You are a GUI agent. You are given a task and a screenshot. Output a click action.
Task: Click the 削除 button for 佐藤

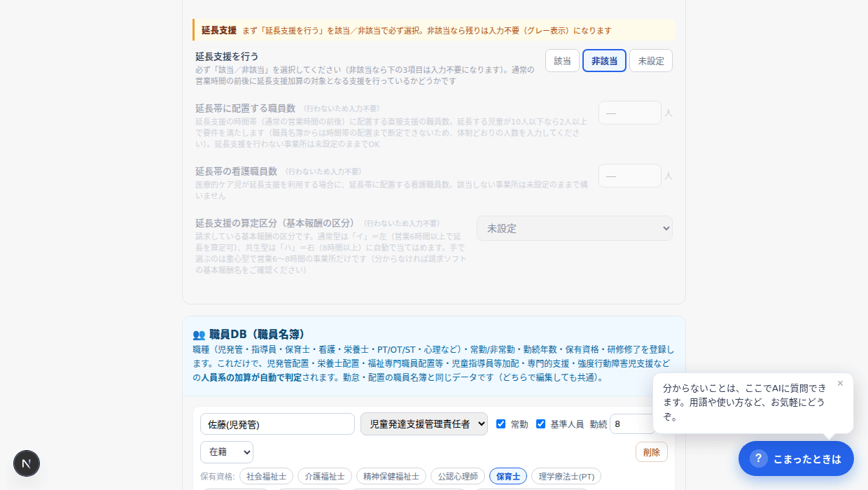[x=652, y=452]
